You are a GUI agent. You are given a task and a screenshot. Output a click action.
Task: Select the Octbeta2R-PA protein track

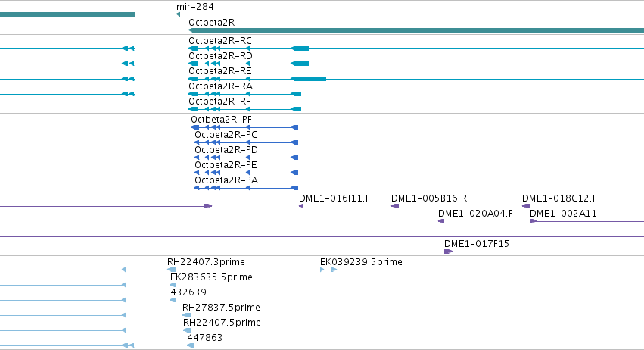point(247,188)
